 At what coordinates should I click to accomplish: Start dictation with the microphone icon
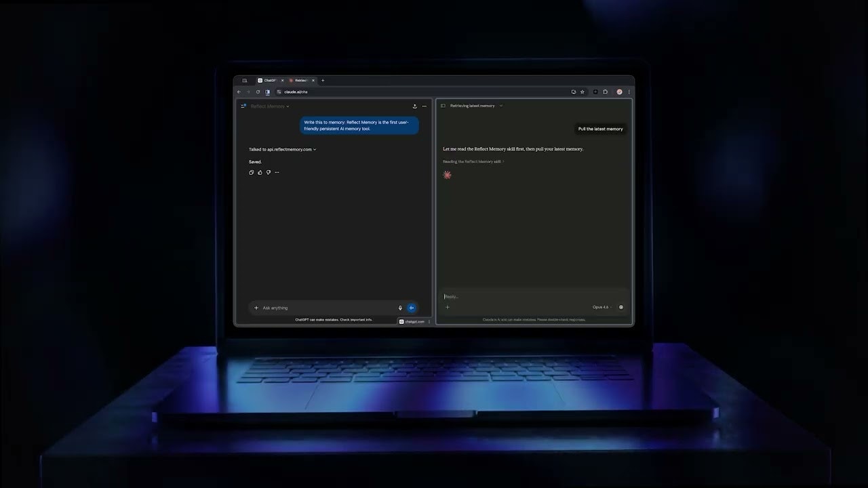coord(400,308)
